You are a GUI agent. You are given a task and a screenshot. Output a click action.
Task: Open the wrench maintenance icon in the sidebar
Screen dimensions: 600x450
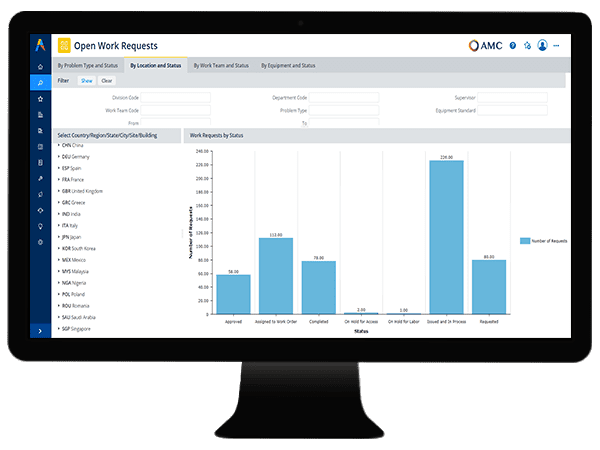(40, 178)
